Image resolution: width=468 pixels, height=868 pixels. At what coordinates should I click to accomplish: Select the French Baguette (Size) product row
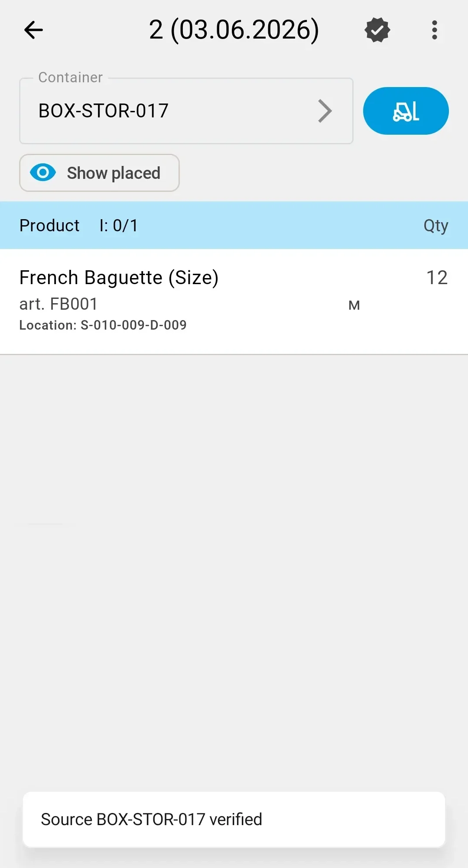[x=234, y=301]
